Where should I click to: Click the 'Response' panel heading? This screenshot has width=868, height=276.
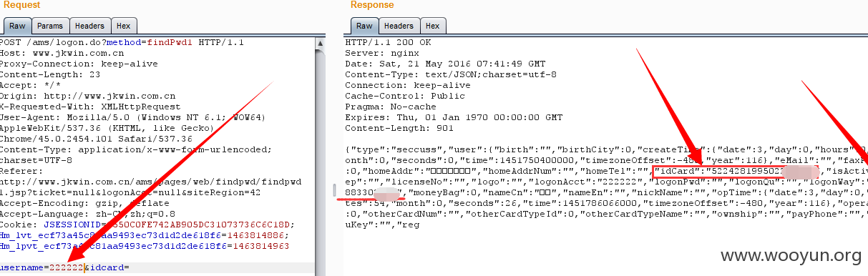coord(372,6)
